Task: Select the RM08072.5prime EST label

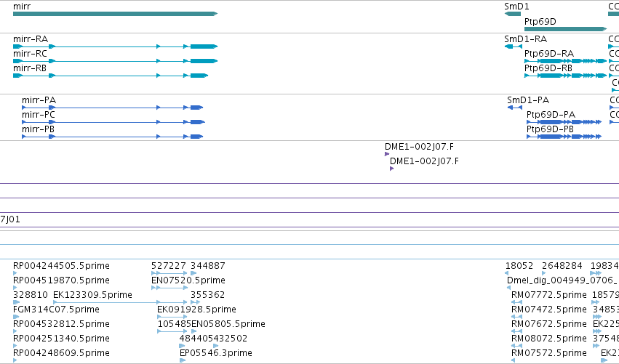Action: (548, 339)
